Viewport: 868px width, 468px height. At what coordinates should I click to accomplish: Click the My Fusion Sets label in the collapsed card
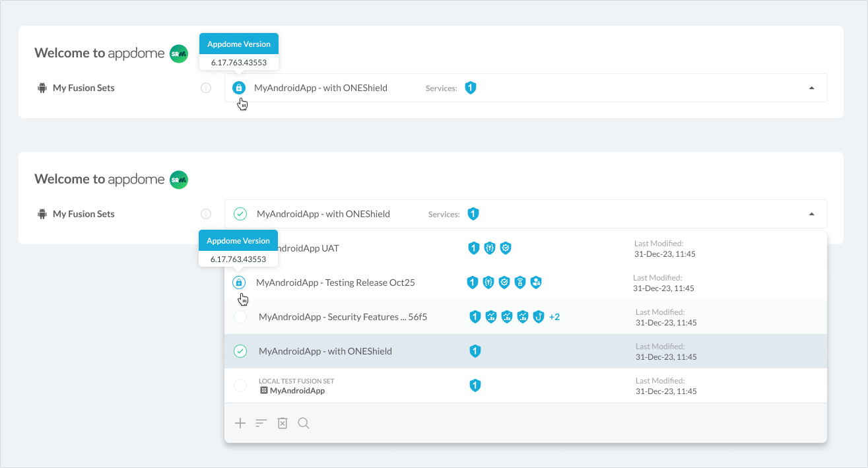click(84, 88)
